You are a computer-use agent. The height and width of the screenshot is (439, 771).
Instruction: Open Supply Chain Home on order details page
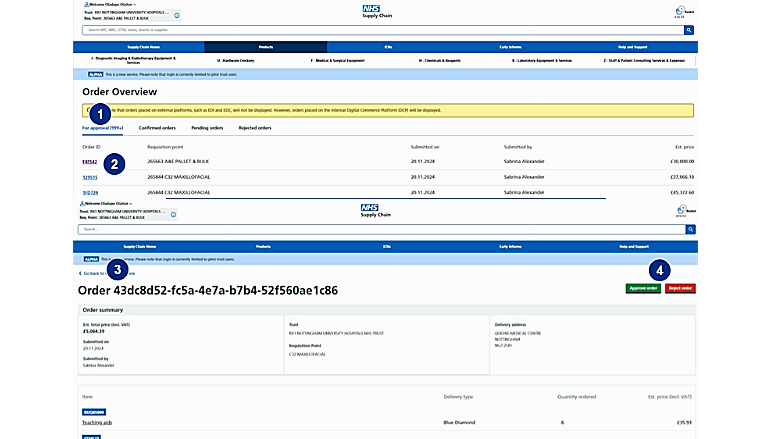[x=140, y=247]
